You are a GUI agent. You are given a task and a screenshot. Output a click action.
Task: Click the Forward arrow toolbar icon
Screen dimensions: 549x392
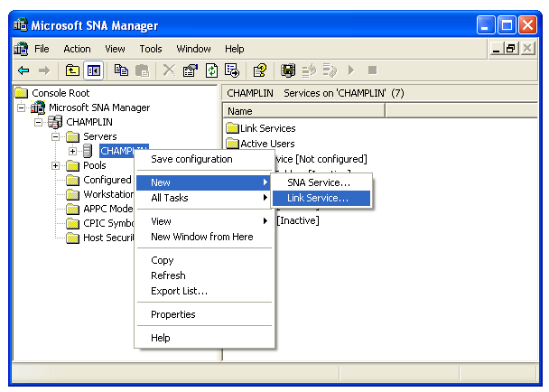tap(44, 70)
